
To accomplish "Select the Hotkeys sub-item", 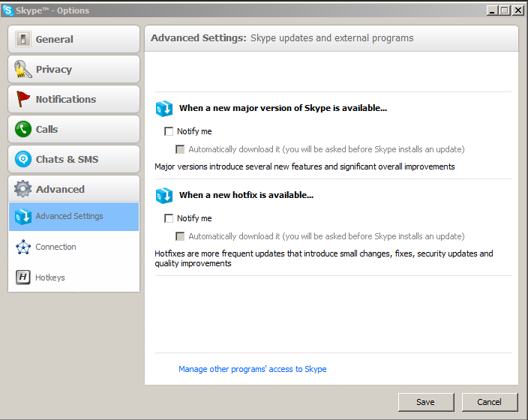I will pos(73,277).
